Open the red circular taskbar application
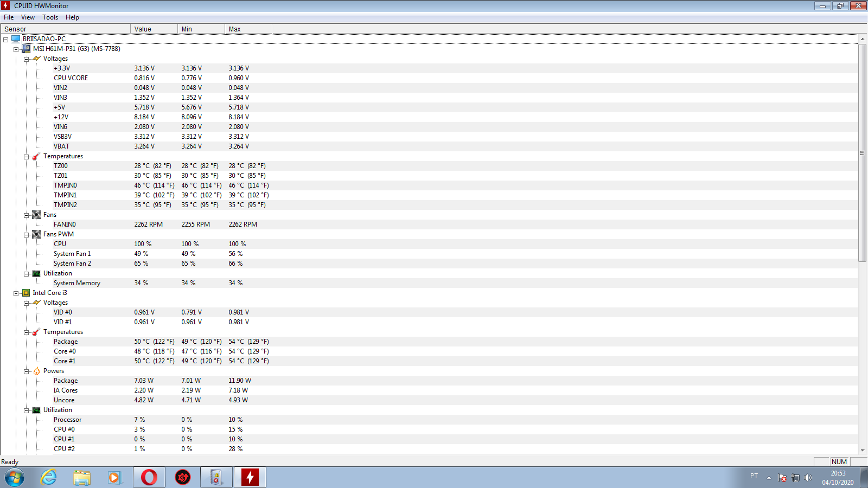This screenshot has width=868, height=488. (183, 478)
